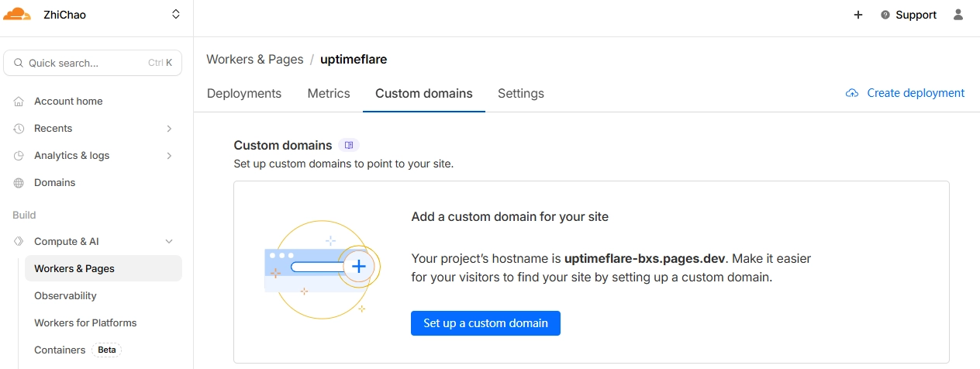Click the Recents clock icon

coord(19,129)
